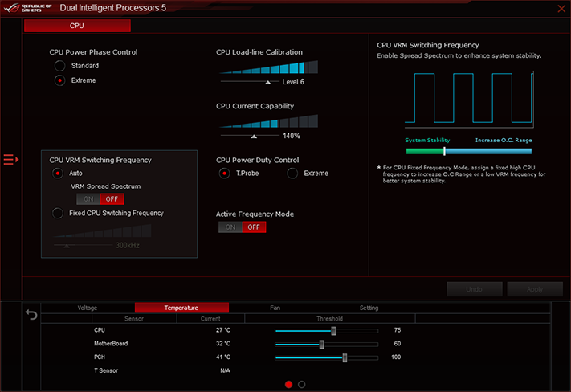Screen dimensions: 571x392
Task: Click the CPU temperature threshold slider
Action: (327, 331)
